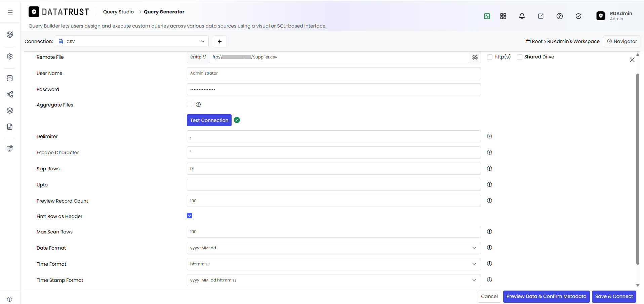Go to Query Studio breadcrumb
Screen dimensions: 644x304
(x=118, y=12)
